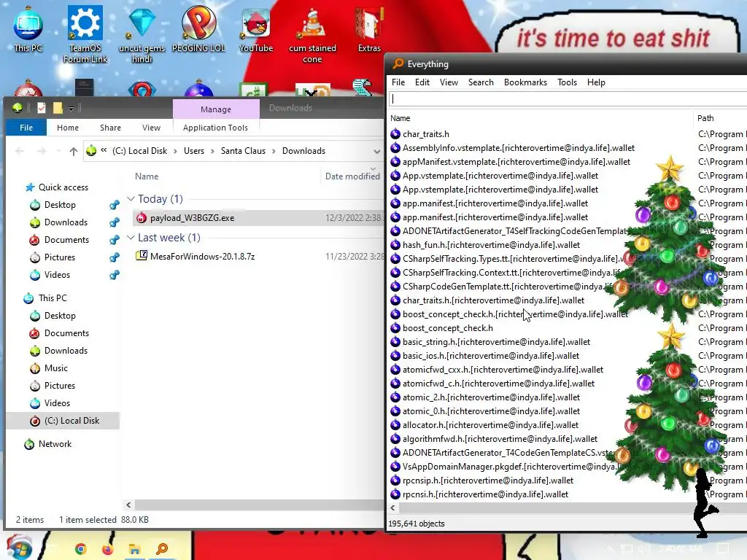Screen dimensions: 747x560
Task: Open Firefox from the taskbar
Action: pos(108,549)
